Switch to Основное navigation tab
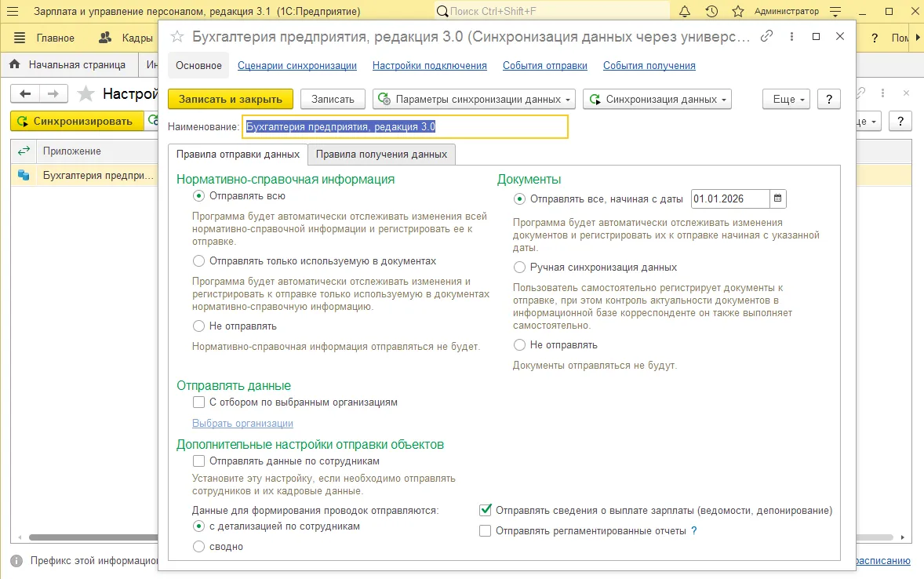This screenshot has height=579, width=924. click(198, 65)
